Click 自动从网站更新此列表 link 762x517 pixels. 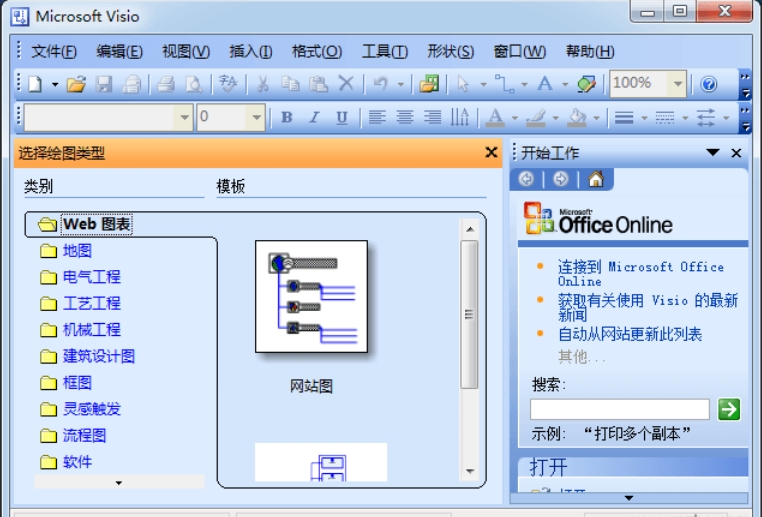click(x=630, y=334)
